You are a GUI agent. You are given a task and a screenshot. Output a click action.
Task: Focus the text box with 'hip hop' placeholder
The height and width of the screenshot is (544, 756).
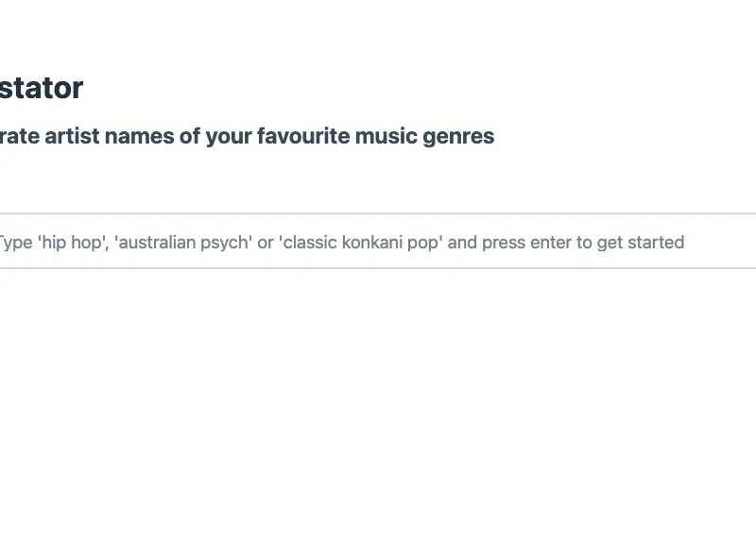[378, 242]
